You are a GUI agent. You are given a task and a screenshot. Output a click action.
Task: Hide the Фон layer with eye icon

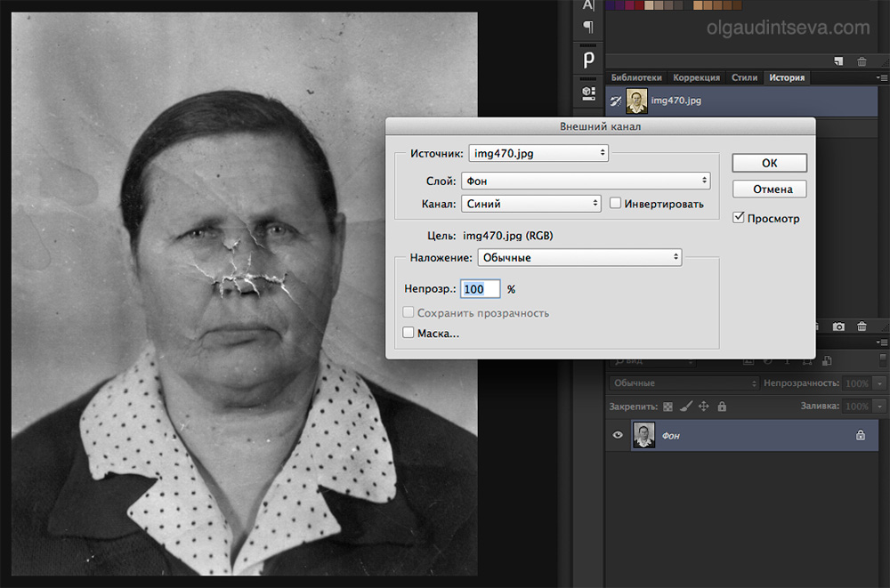[618, 436]
